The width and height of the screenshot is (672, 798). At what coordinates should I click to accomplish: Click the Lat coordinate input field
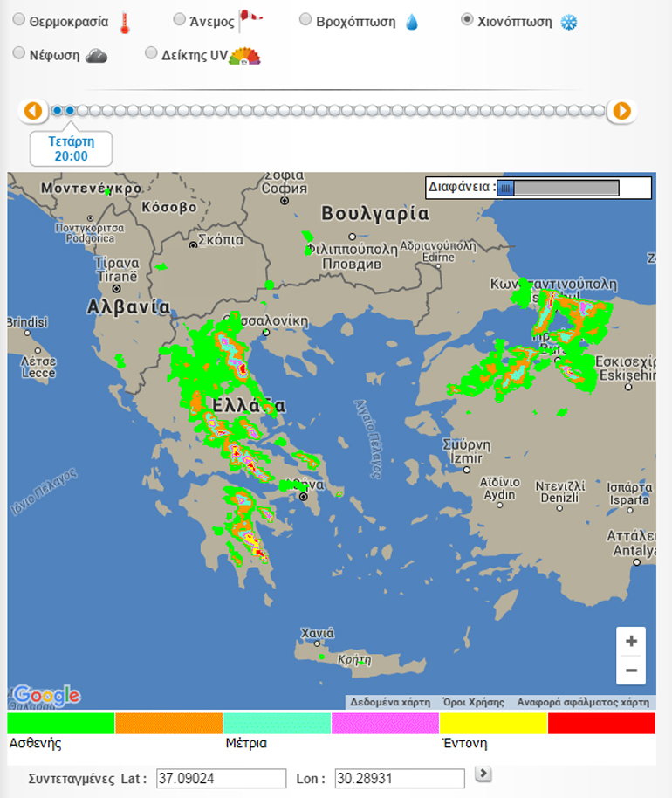(222, 778)
